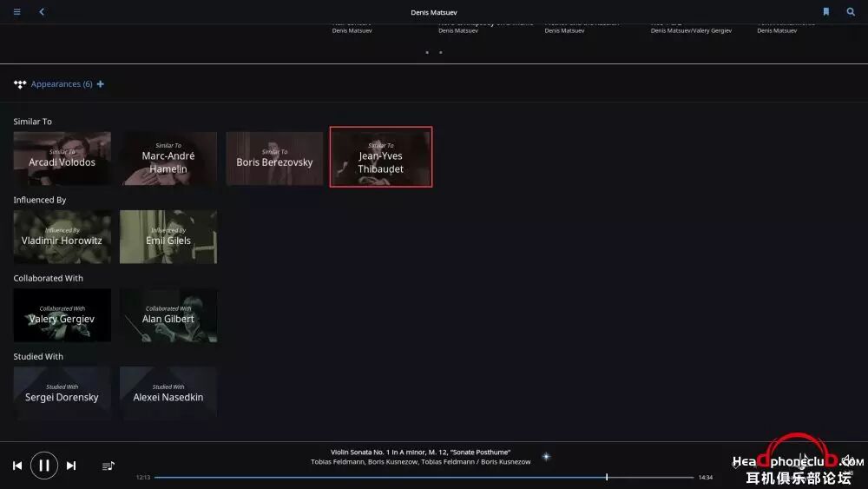Click the 'Similar To' section heading
868x489 pixels.
[33, 122]
